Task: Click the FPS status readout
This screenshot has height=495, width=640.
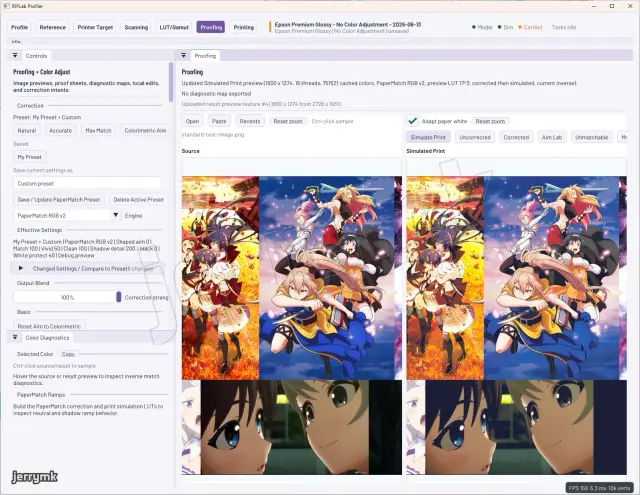Action: pos(599,488)
